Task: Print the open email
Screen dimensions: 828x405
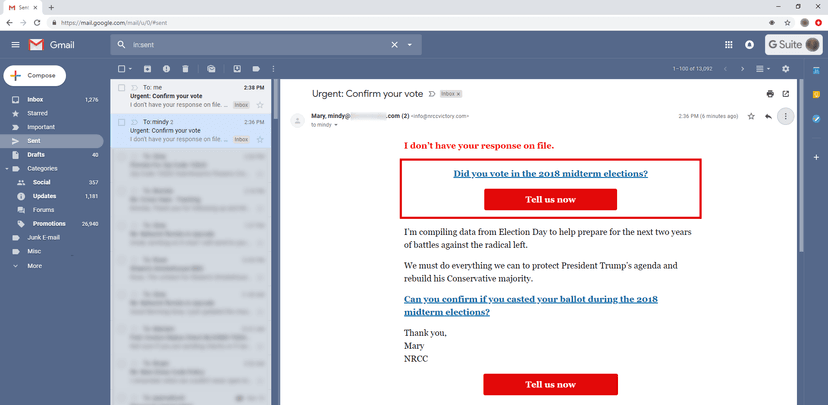Action: pos(770,94)
